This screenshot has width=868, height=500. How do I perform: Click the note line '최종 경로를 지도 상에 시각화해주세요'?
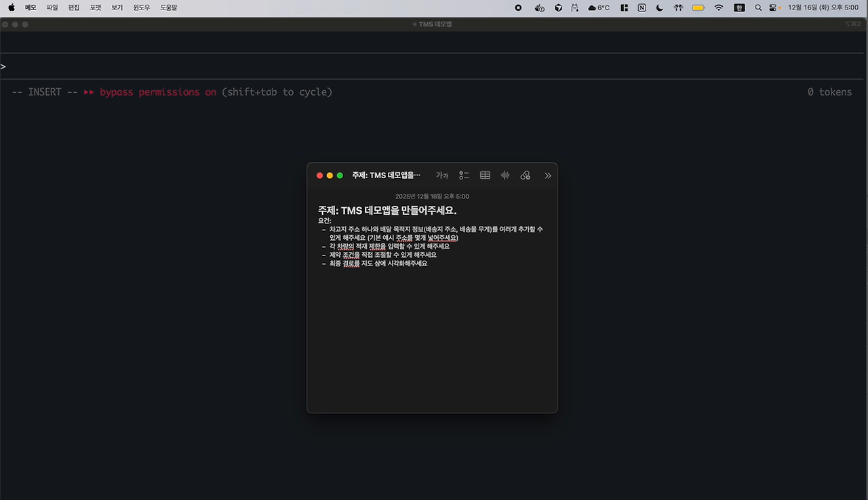(x=378, y=264)
